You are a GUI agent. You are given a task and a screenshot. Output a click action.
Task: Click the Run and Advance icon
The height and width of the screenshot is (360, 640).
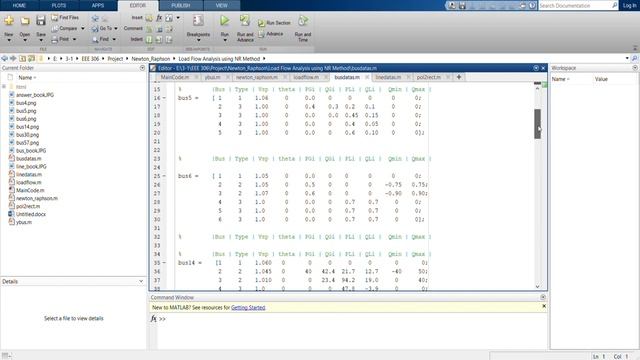coord(245,20)
